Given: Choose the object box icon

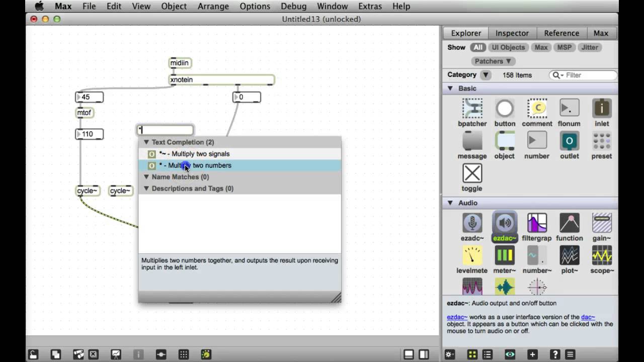Looking at the screenshot, I should 505,141.
